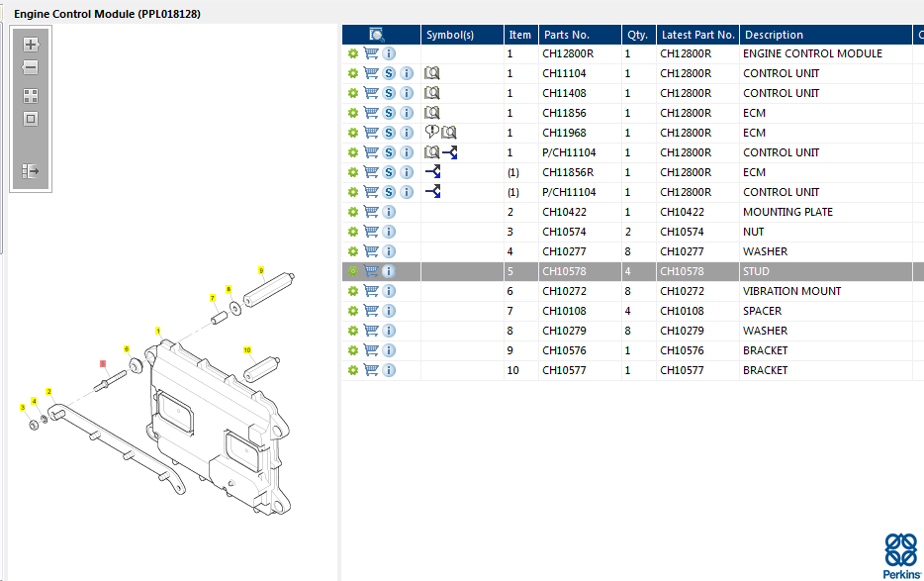Click the Description column header
The height and width of the screenshot is (581, 924).
coord(774,35)
